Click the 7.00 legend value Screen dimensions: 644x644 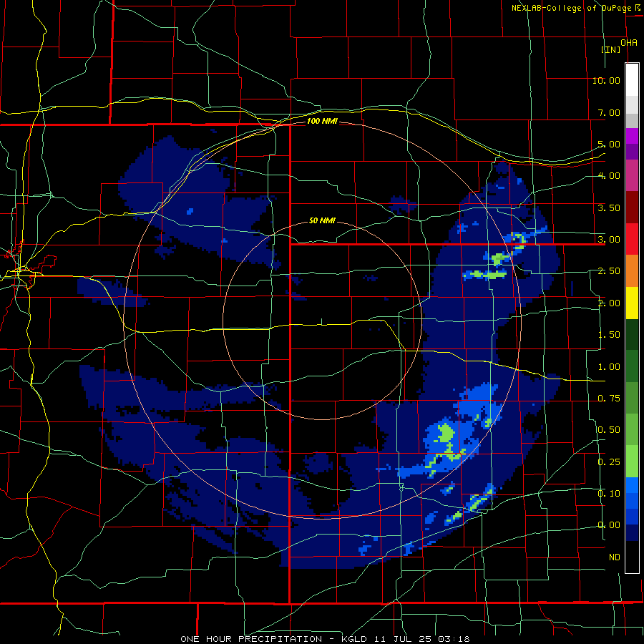[609, 112]
